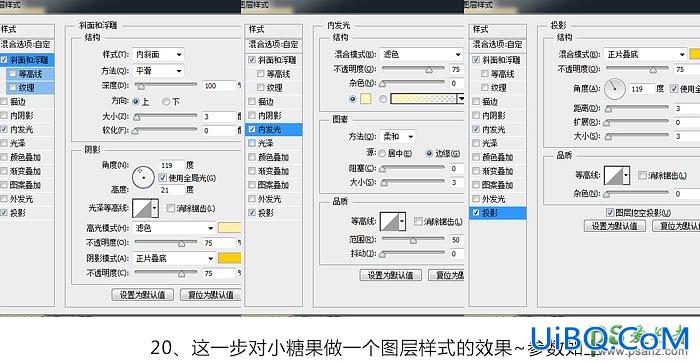Image resolution: width=700 pixels, height=363 pixels.
Task: Toggle 消除锯齿 checkbox in 内发光 dialog
Action: coord(418,221)
